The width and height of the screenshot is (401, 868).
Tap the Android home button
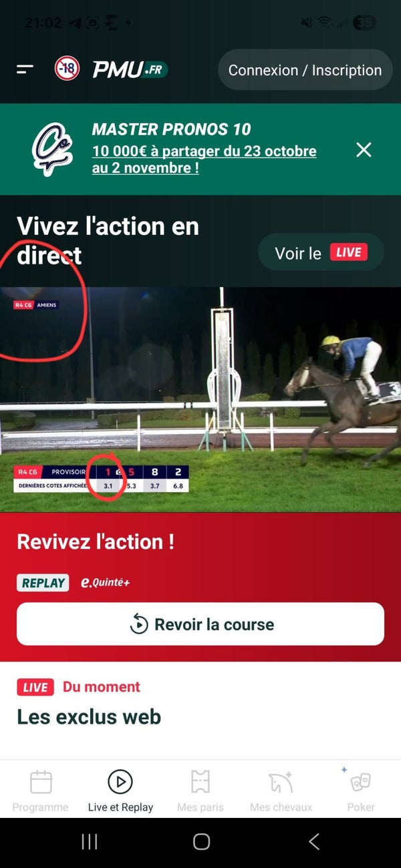pos(201,842)
